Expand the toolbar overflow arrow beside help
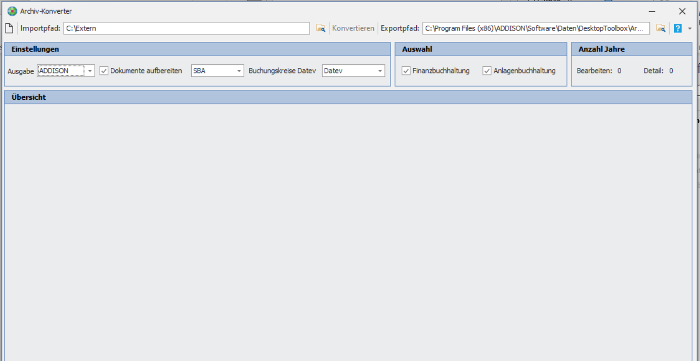This screenshot has width=700, height=361. 690,28
